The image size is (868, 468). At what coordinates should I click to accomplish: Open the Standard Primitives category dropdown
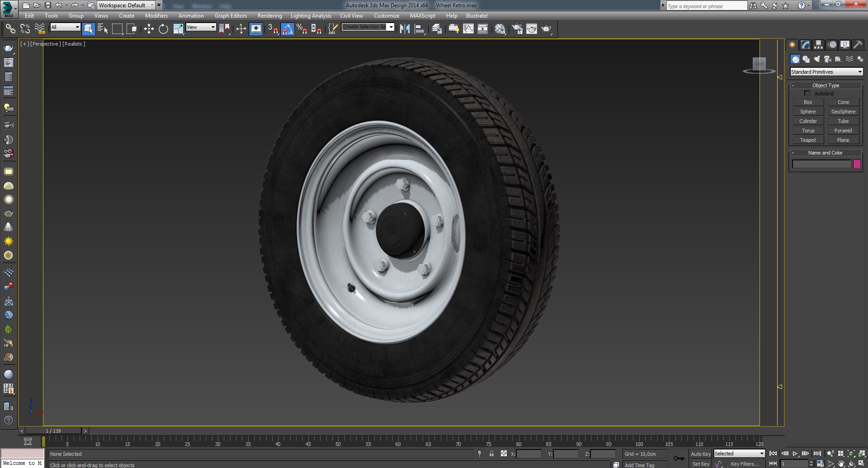[826, 72]
